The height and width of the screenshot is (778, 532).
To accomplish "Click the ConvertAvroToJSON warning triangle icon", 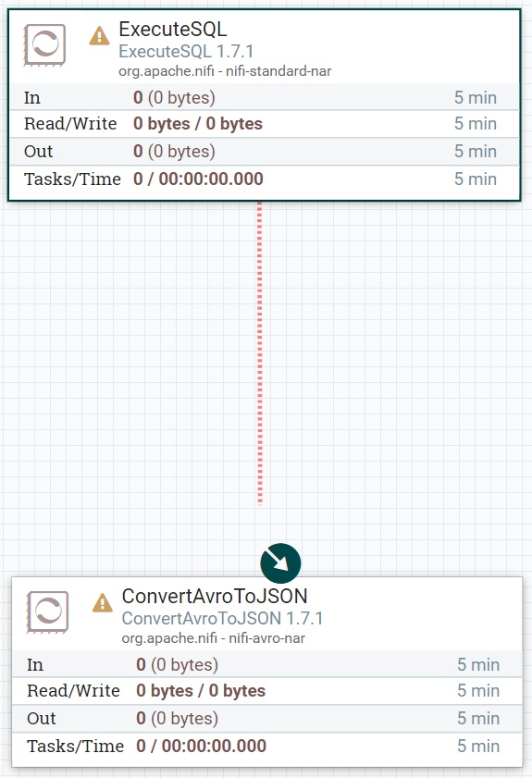I will pyautogui.click(x=102, y=603).
